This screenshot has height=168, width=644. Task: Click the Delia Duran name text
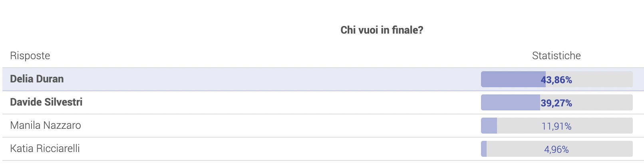37,79
